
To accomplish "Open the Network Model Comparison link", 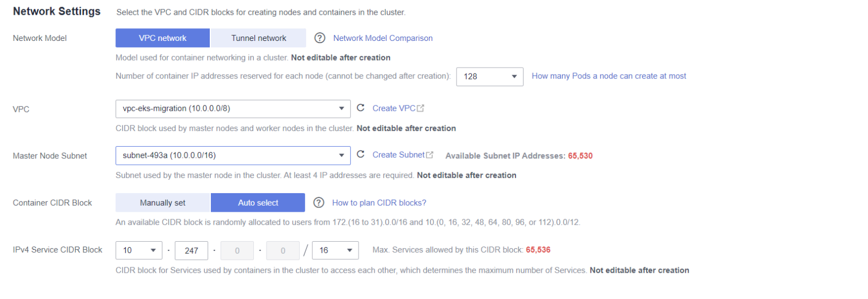I will point(383,38).
